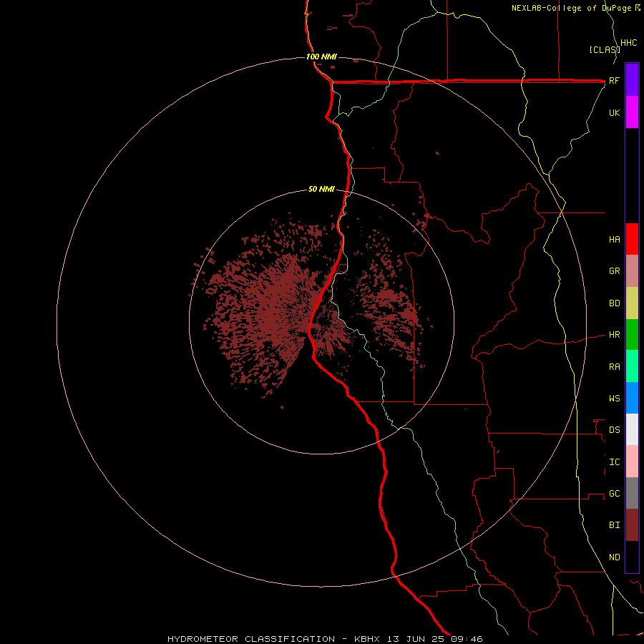Click the 'IC' legend label
644x644 pixels.
614,462
